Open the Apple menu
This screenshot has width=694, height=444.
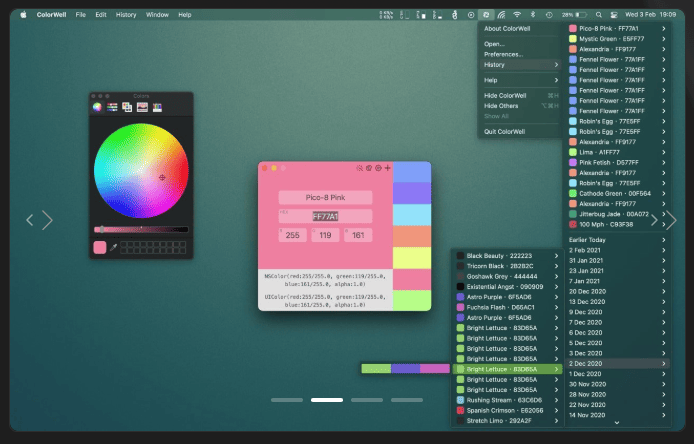point(23,15)
